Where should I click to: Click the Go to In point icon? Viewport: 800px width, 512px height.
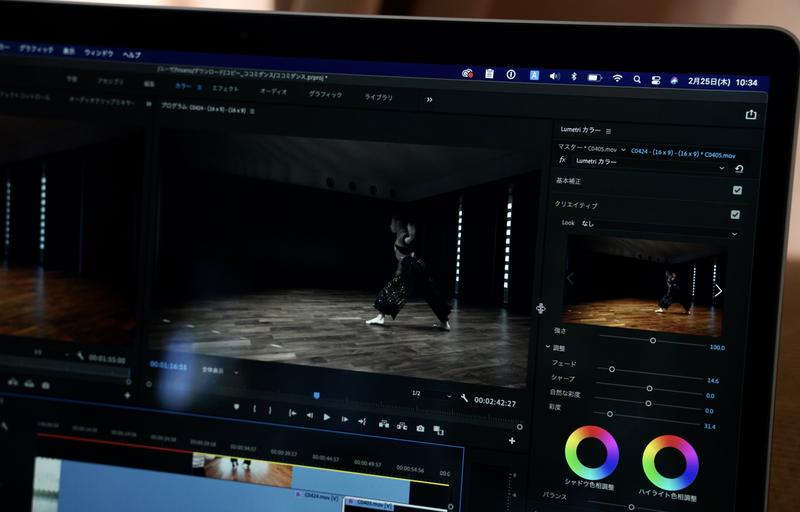(291, 413)
